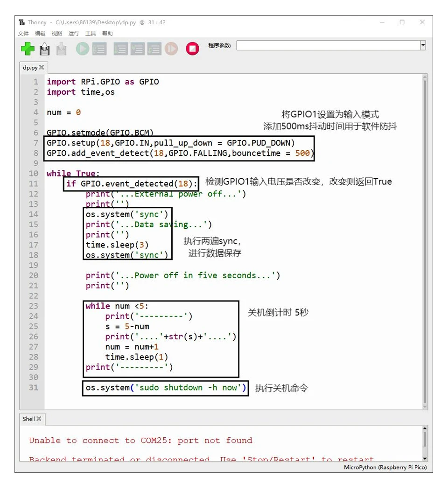448x490 pixels.
Task: Click the GPIO.add_event_detect line
Action: click(x=180, y=153)
